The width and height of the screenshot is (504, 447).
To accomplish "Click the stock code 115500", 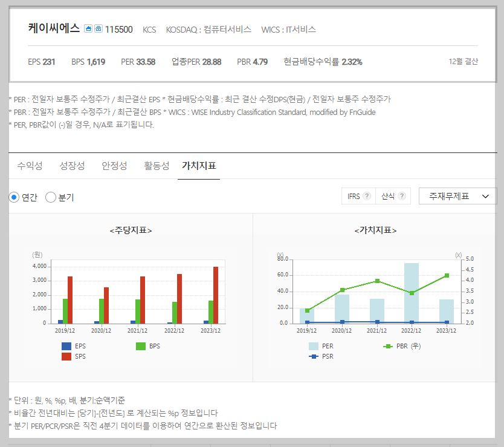I will (118, 30).
